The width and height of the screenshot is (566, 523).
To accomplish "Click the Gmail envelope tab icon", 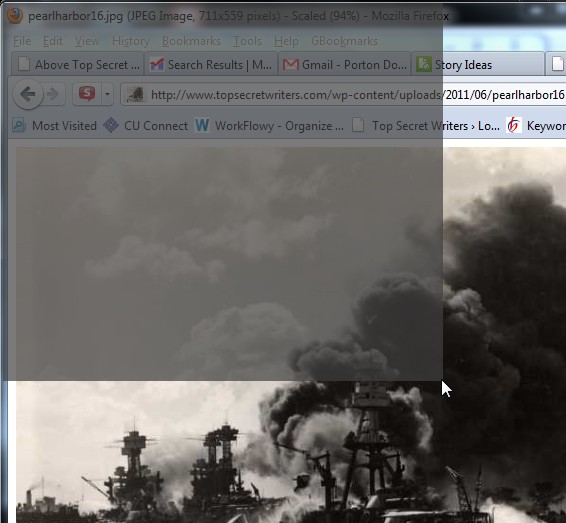I will click(291, 65).
